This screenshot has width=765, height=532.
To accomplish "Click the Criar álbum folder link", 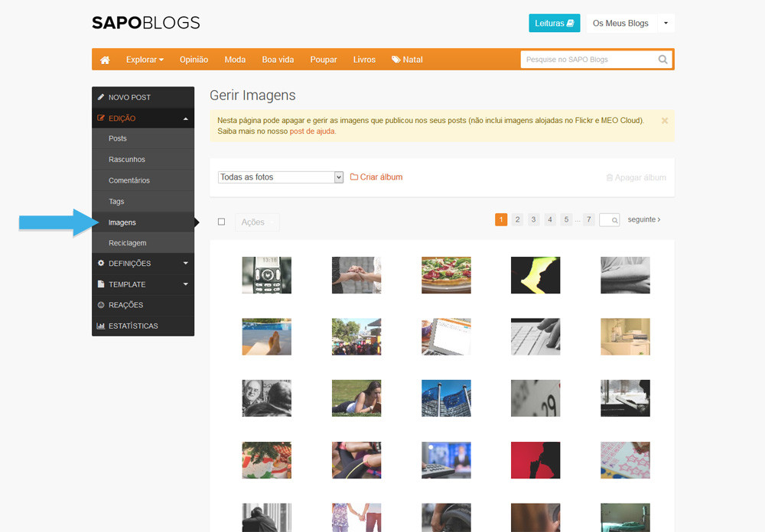I will pyautogui.click(x=376, y=177).
